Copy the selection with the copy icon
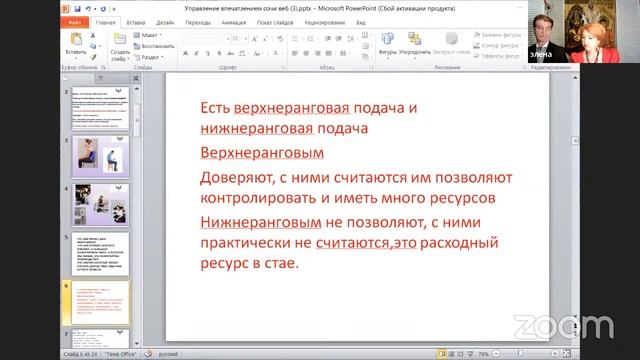The image size is (640, 360). pyautogui.click(x=93, y=46)
